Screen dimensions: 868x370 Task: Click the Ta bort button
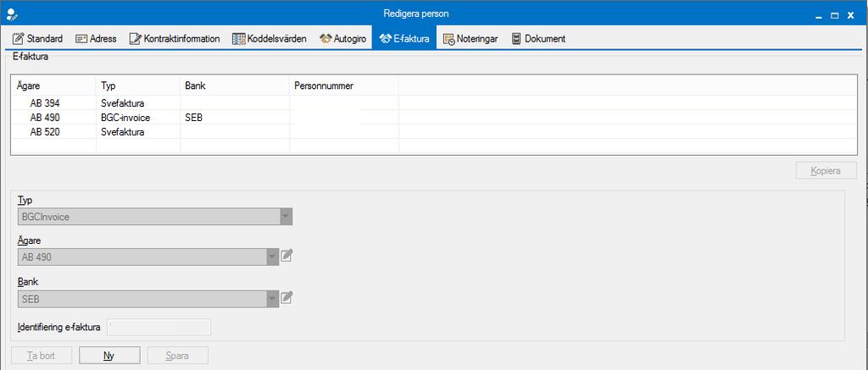pos(42,355)
